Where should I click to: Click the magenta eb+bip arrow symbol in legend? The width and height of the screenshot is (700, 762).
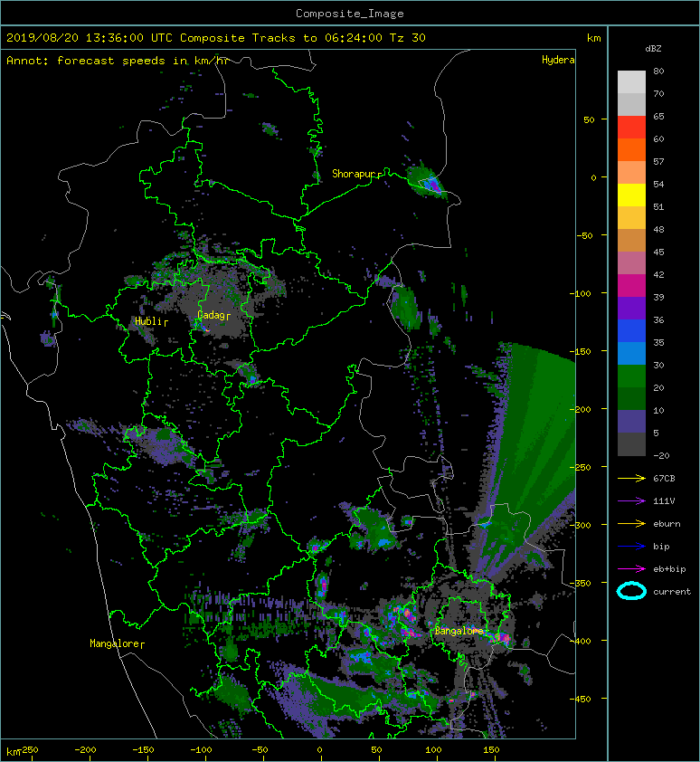pos(631,569)
